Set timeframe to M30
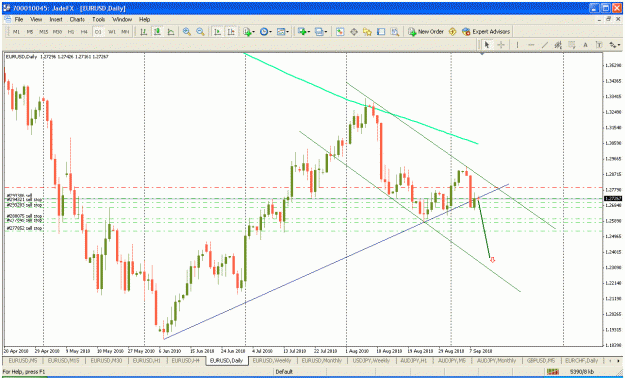 tap(57, 32)
